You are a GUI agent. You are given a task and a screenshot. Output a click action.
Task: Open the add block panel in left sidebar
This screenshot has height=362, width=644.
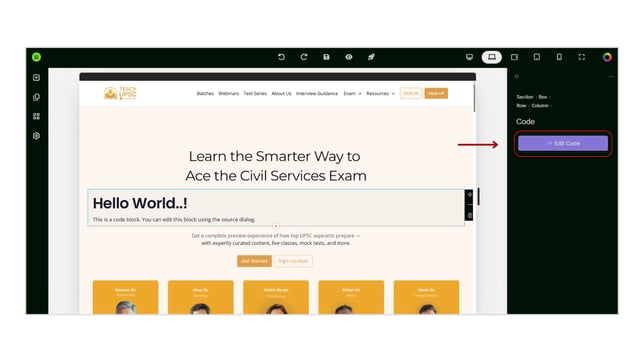[37, 78]
